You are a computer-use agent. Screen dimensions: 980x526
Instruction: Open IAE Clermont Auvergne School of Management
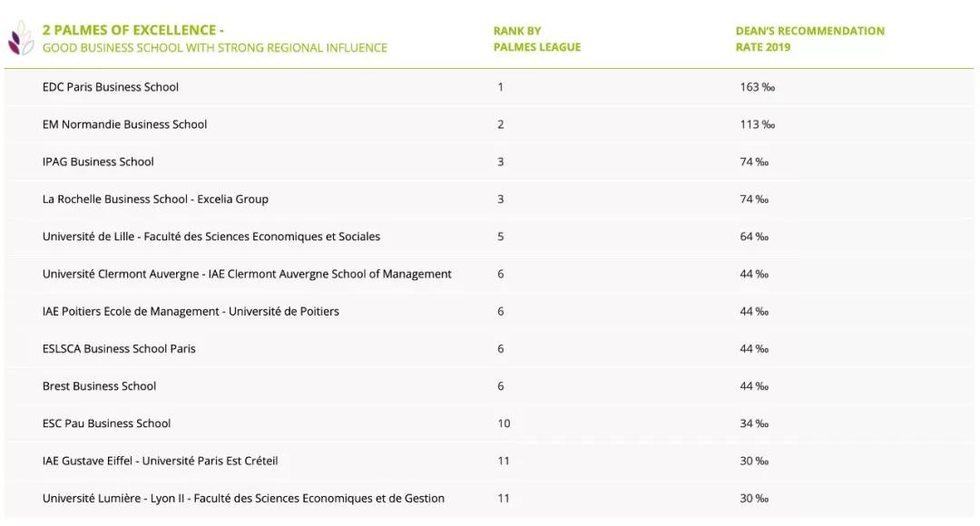tap(247, 274)
